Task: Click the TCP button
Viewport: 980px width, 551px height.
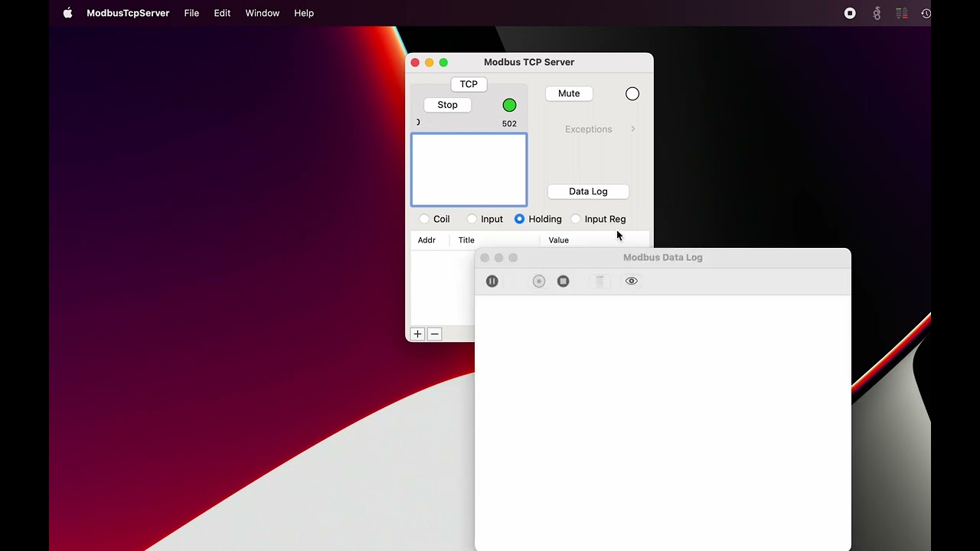Action: (469, 84)
